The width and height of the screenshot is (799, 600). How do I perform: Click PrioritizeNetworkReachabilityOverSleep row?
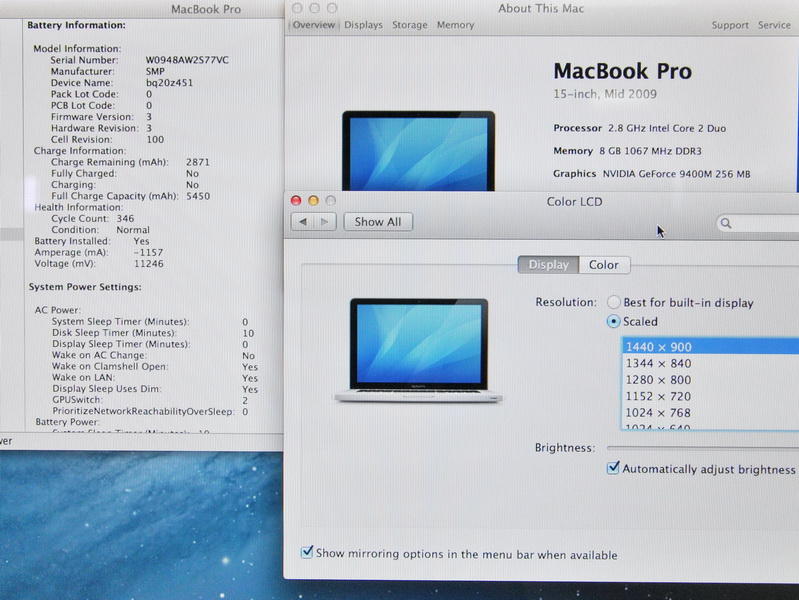coord(150,411)
